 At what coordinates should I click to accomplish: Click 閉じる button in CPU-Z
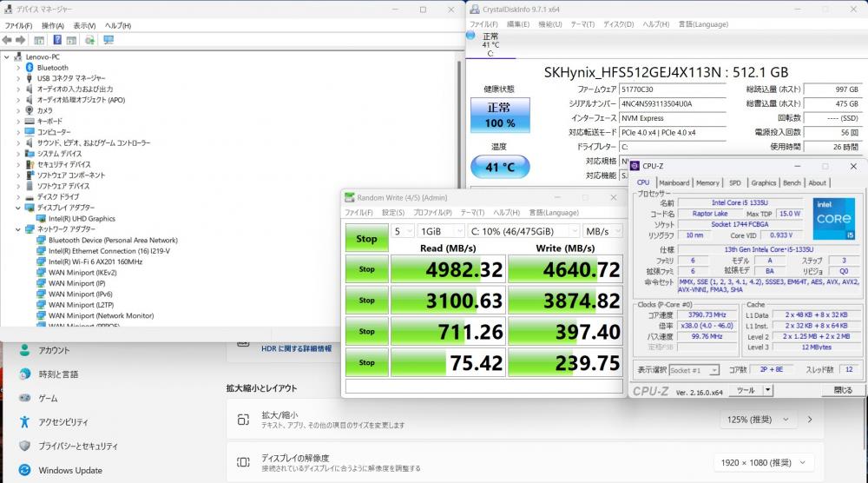[x=843, y=391]
